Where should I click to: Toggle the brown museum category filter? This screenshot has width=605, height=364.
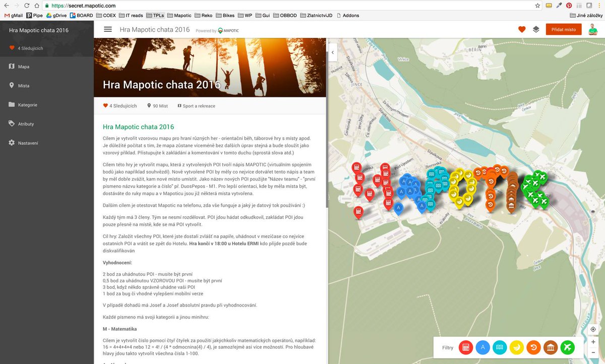click(551, 347)
